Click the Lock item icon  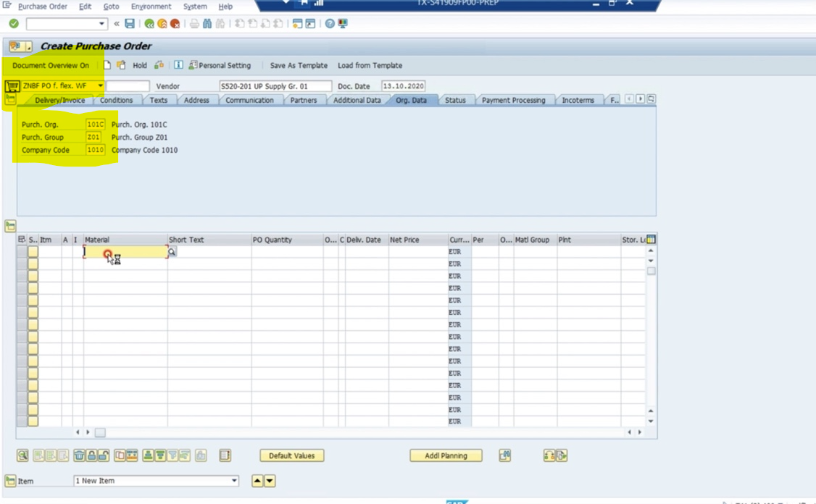coord(91,455)
